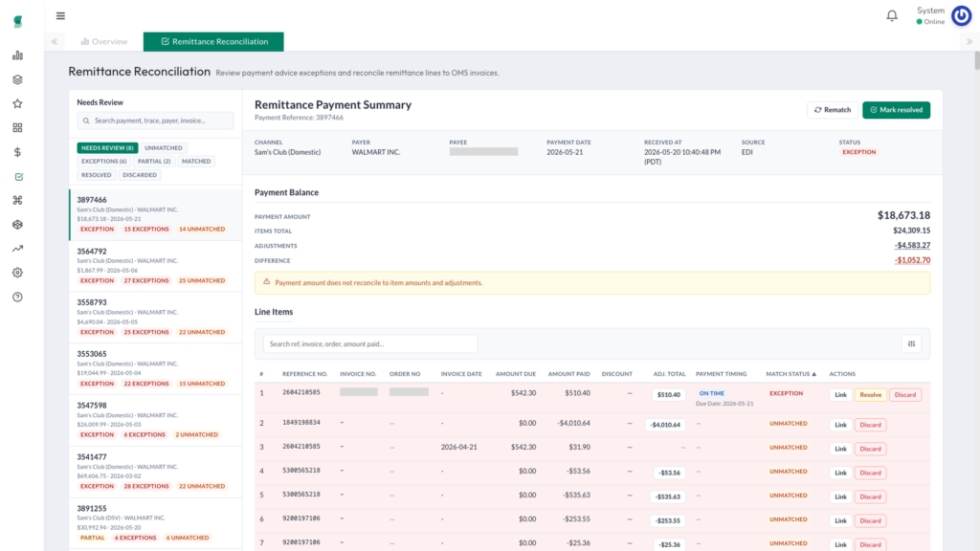
Task: Open the bar chart analytics sidebar icon
Action: [x=17, y=55]
